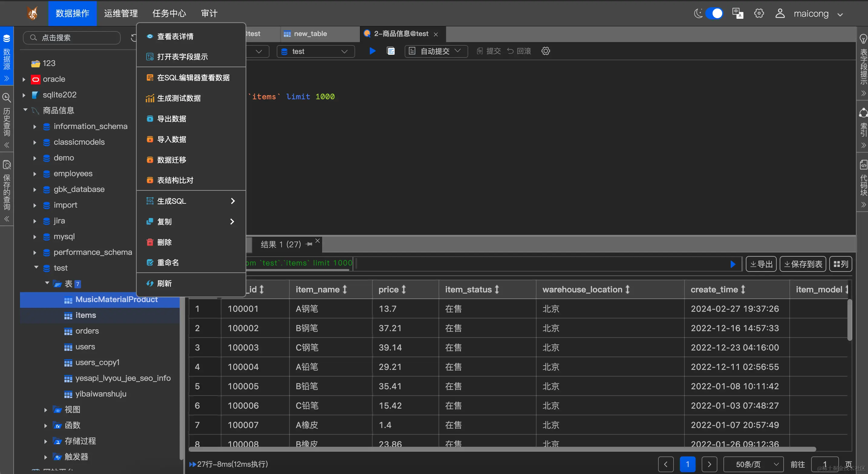The height and width of the screenshot is (474, 868).
Task: Click the language translate icon in header
Action: [738, 14]
